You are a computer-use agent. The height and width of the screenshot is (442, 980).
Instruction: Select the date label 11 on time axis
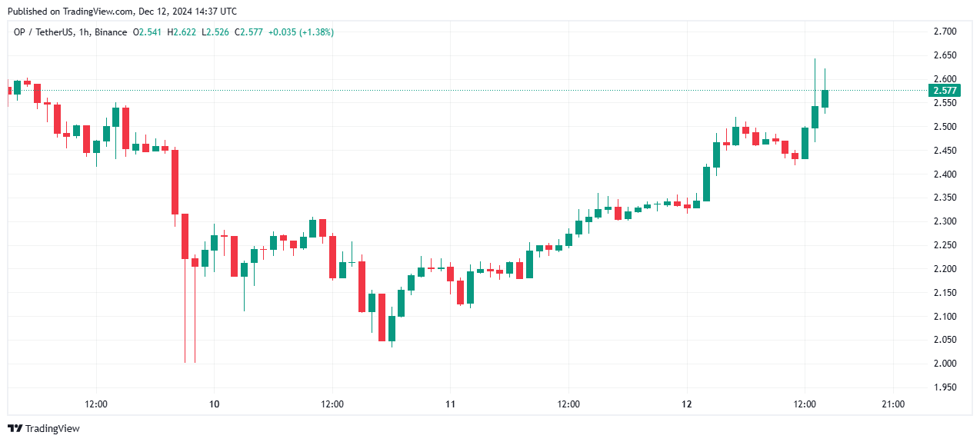451,404
